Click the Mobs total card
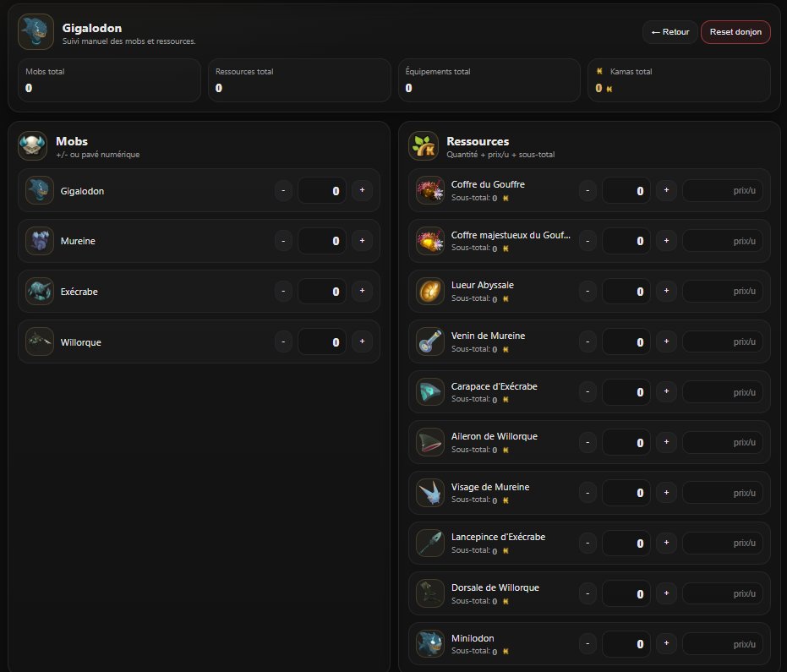Screen dimensions: 787x672 (x=109, y=80)
